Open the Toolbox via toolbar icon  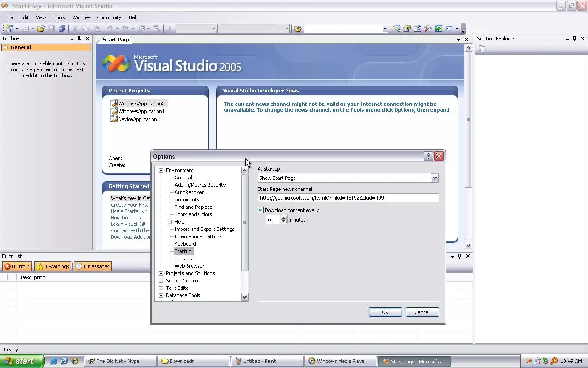point(428,29)
